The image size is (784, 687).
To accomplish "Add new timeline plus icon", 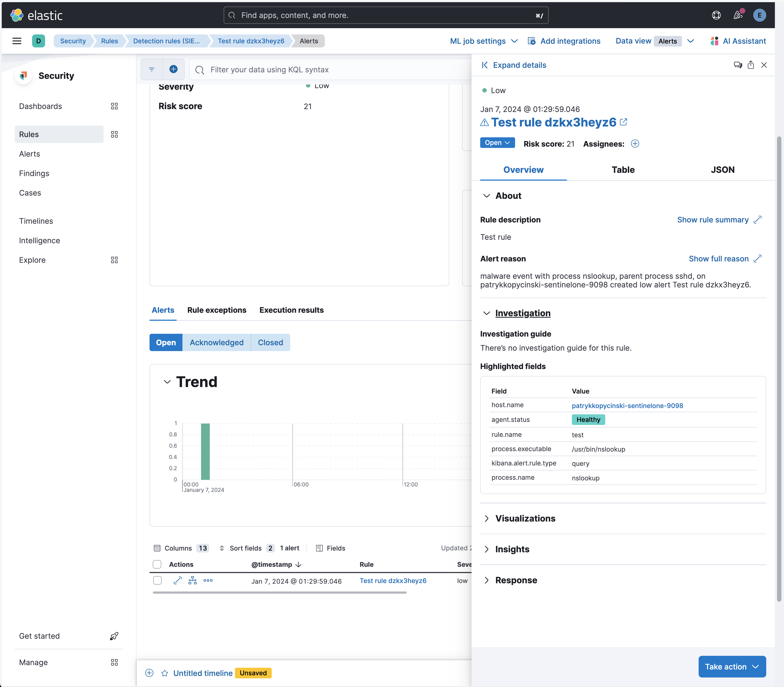I will pos(149,673).
